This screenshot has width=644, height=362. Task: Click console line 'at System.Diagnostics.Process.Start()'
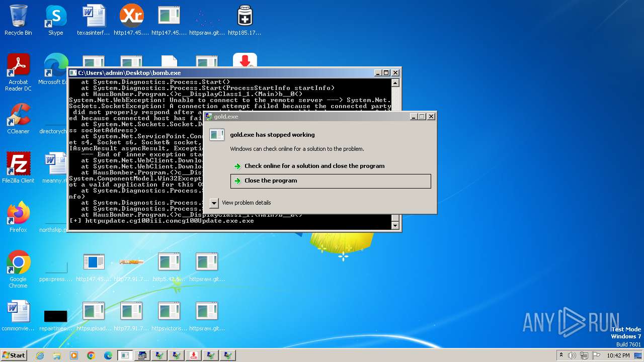click(155, 82)
